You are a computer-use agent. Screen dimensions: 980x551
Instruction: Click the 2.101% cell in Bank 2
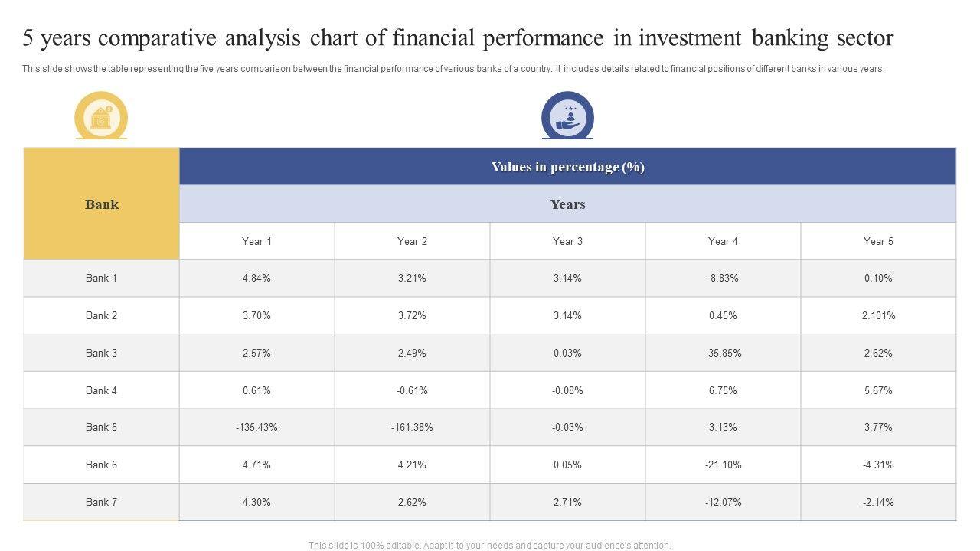click(878, 315)
